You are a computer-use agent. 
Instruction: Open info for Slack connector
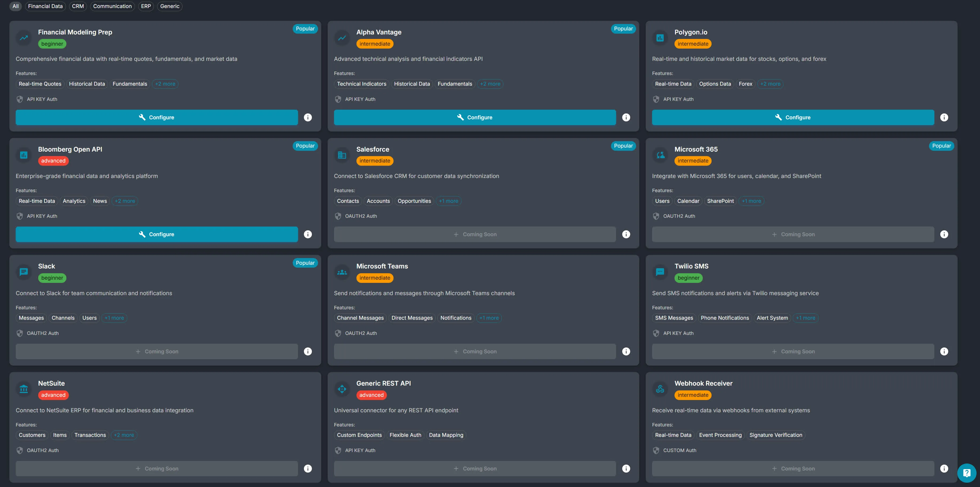click(308, 351)
